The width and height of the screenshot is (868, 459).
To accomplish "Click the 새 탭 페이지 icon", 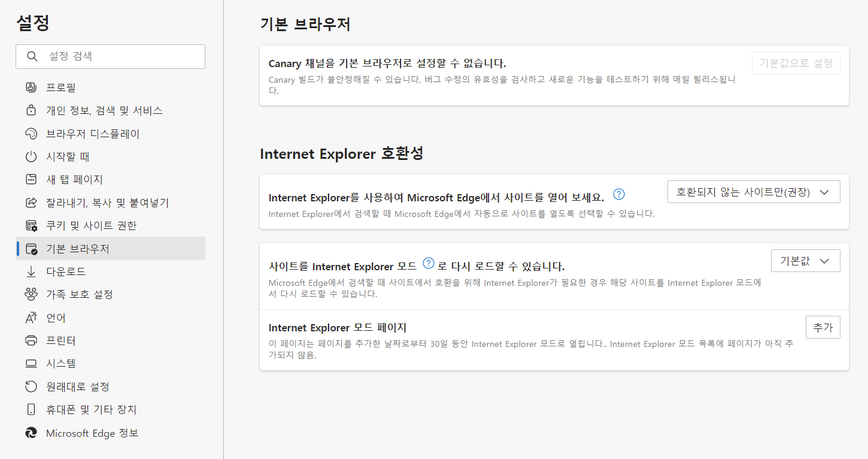I will [31, 180].
